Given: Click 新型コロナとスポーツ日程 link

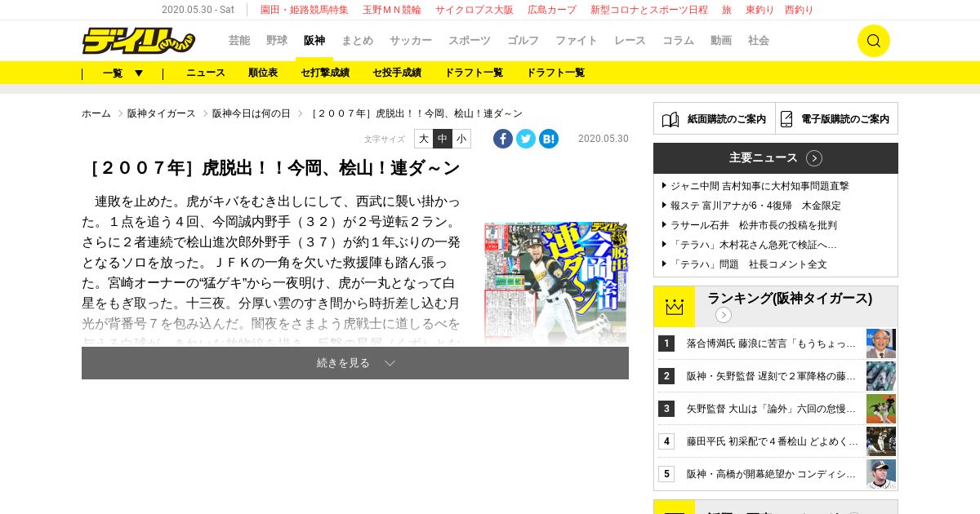Looking at the screenshot, I should [649, 10].
